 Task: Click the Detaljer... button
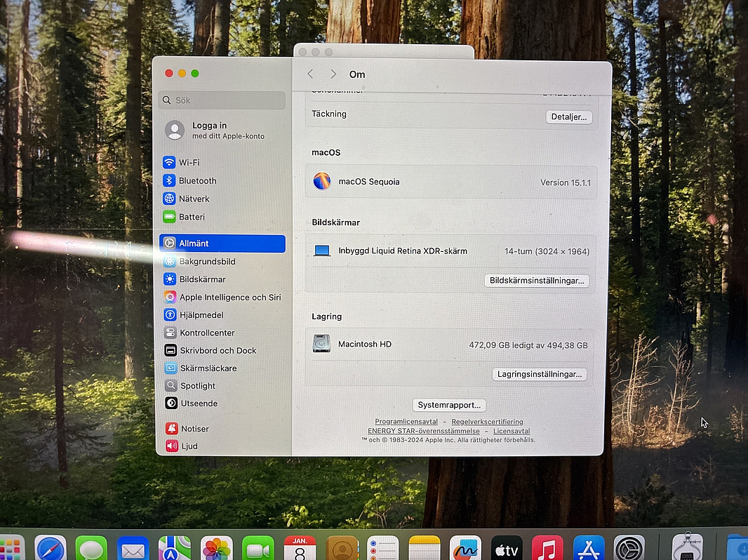568,117
